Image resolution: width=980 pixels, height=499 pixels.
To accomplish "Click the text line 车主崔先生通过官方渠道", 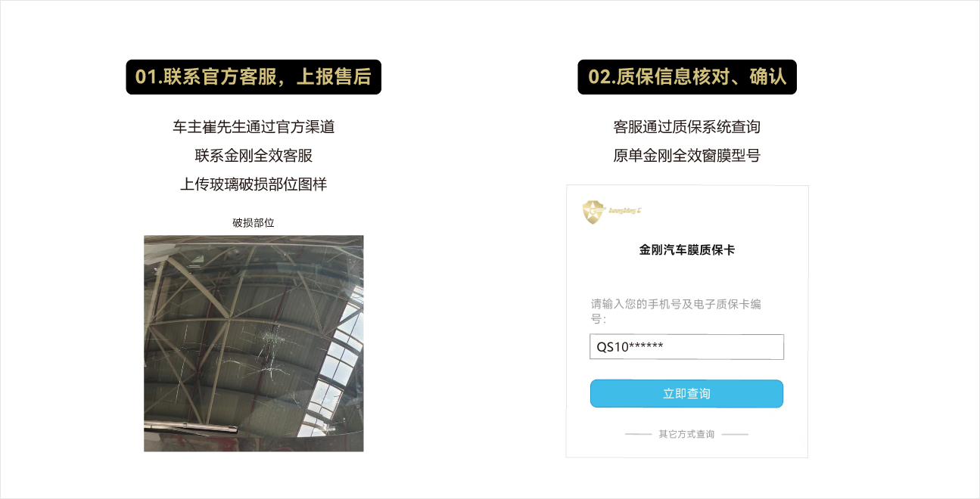I will [254, 127].
